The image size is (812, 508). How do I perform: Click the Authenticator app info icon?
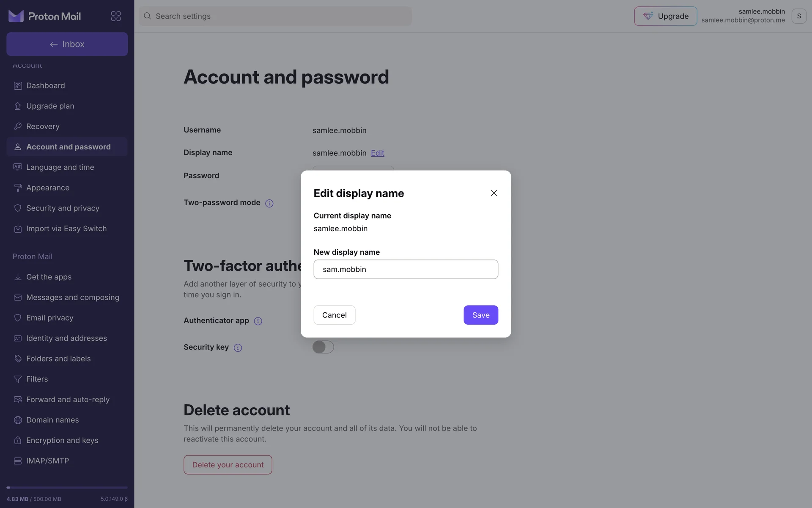[x=258, y=321]
